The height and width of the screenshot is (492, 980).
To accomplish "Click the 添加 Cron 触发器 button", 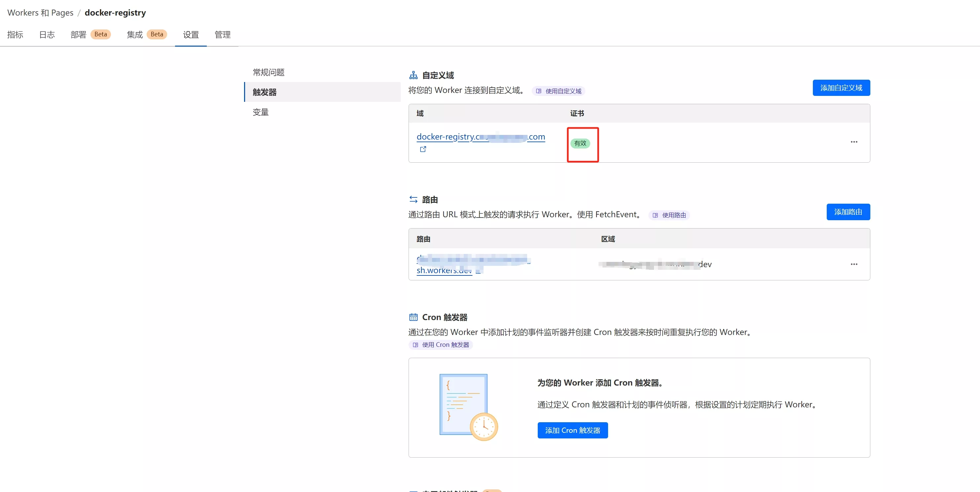I will click(x=572, y=430).
